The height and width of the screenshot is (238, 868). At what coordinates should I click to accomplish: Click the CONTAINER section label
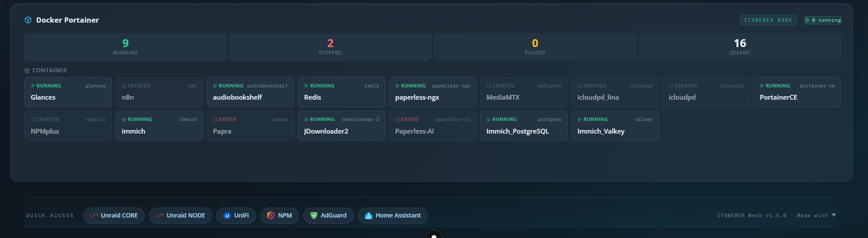click(x=50, y=70)
